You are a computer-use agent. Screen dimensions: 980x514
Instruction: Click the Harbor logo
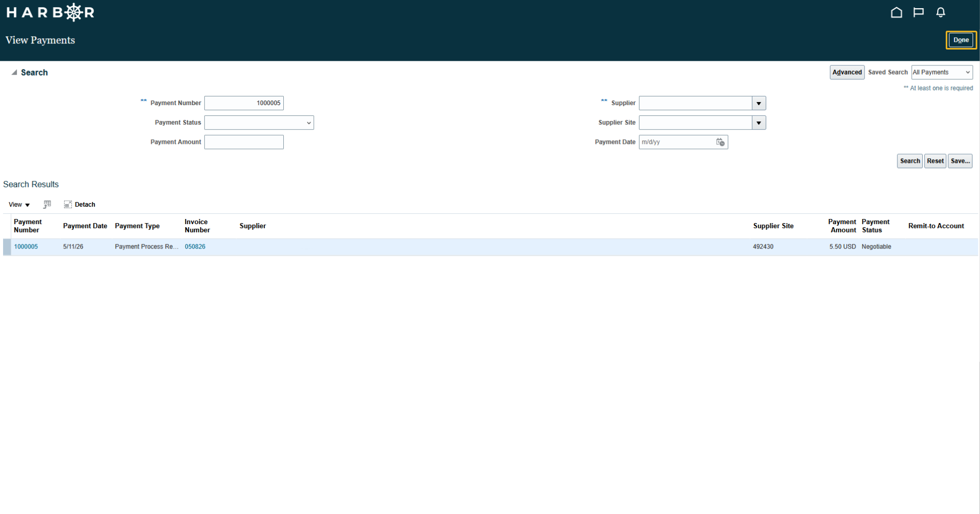(50, 12)
